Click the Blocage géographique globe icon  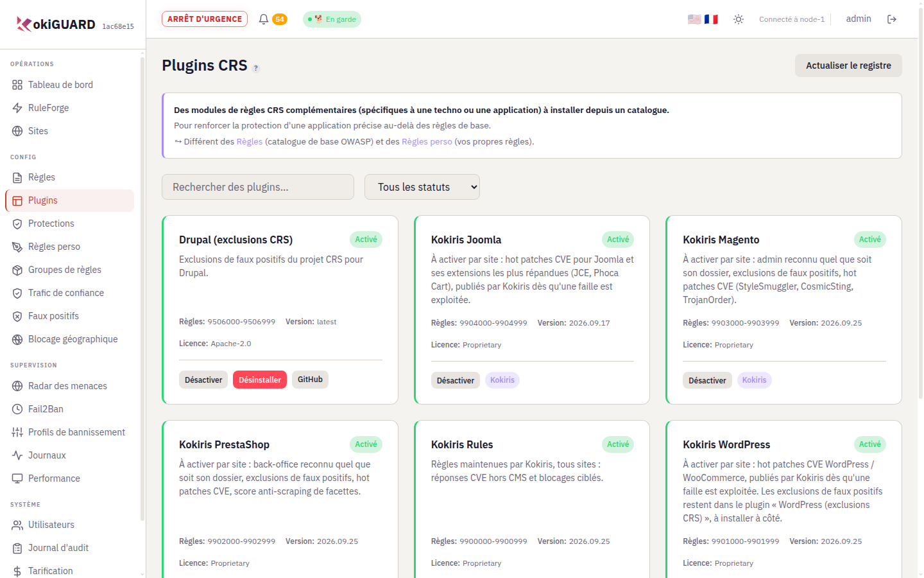pyautogui.click(x=17, y=339)
